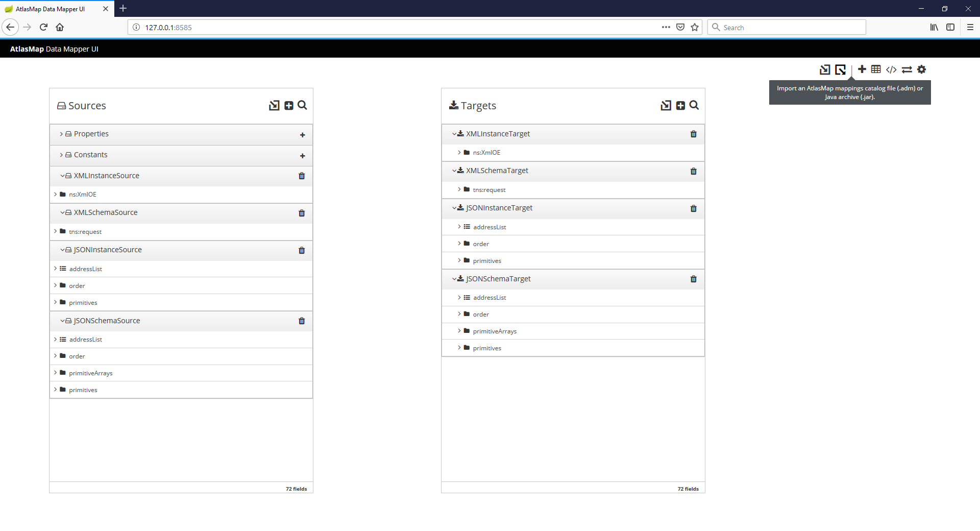Add a new constant in the Constants section
The width and height of the screenshot is (980, 531).
(x=302, y=156)
